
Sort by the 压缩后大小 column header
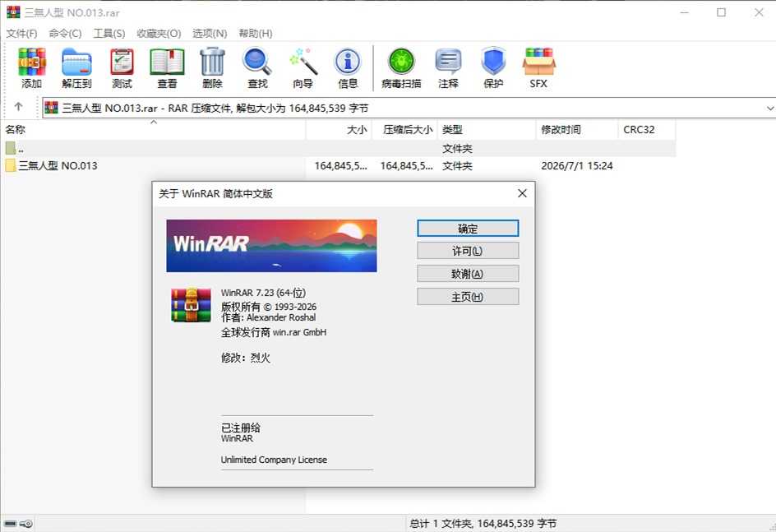[x=404, y=130]
